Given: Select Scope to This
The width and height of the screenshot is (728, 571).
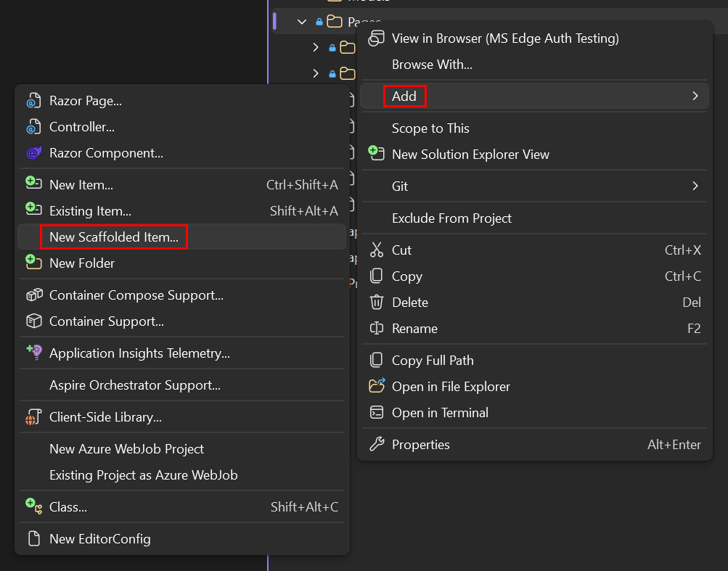Looking at the screenshot, I should click(534, 128).
